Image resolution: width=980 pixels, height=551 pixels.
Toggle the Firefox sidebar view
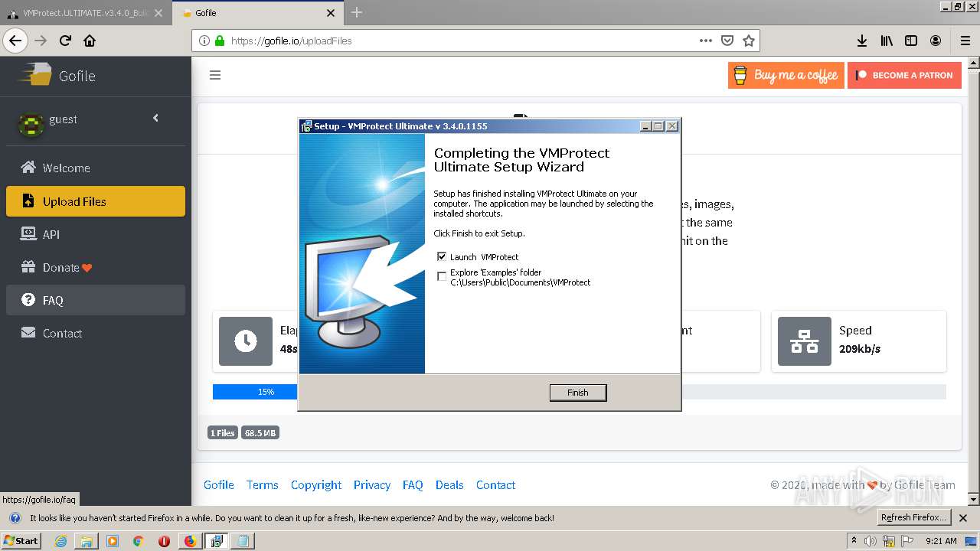click(x=911, y=41)
